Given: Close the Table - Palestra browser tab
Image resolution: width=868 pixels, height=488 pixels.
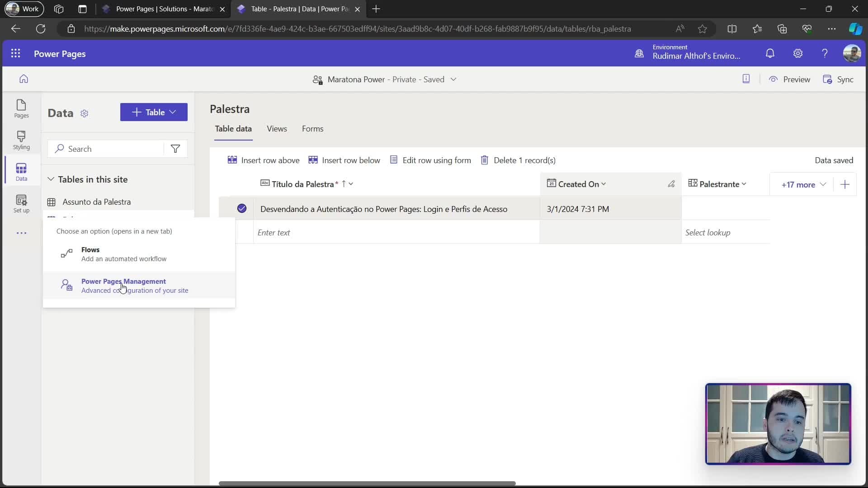Looking at the screenshot, I should click(x=357, y=9).
